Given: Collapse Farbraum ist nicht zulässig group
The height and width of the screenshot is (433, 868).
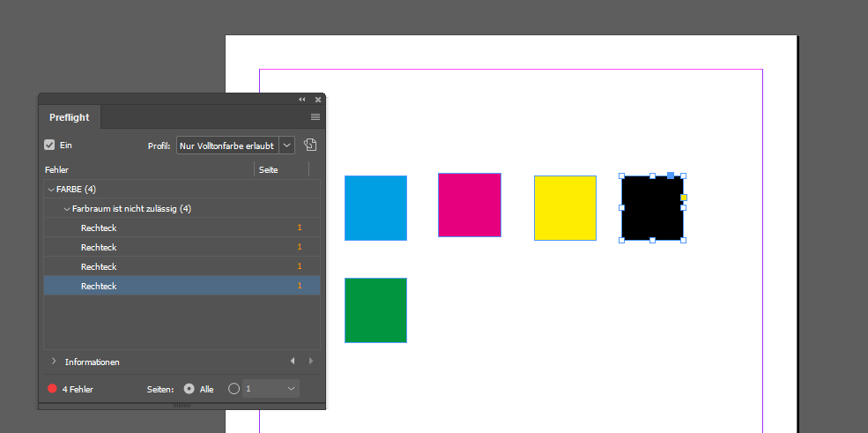Looking at the screenshot, I should click(66, 209).
